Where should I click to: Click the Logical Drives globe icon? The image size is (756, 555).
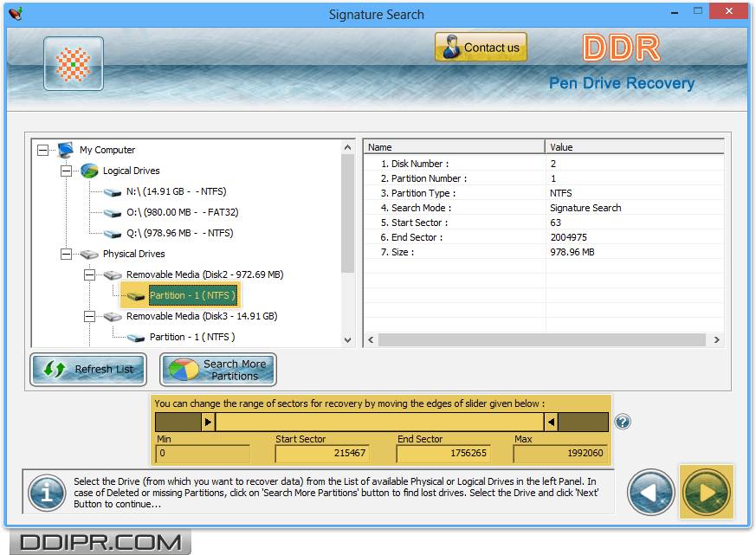(89, 171)
